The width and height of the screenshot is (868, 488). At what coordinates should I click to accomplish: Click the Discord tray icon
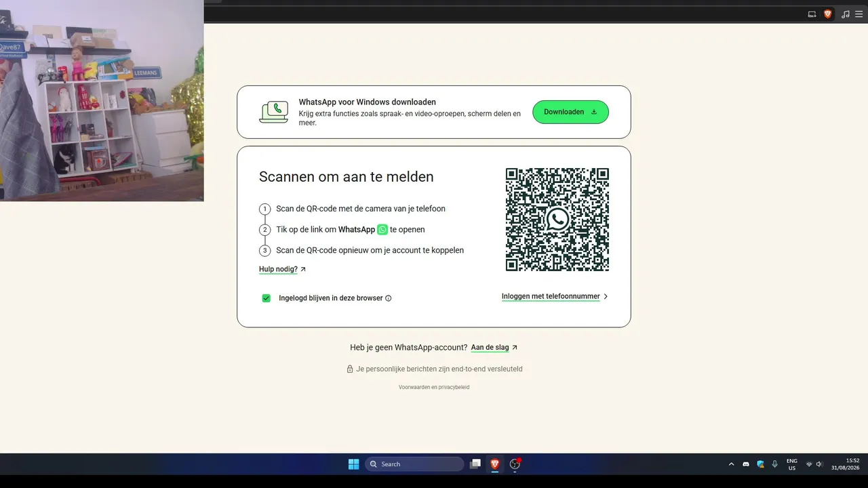click(746, 464)
